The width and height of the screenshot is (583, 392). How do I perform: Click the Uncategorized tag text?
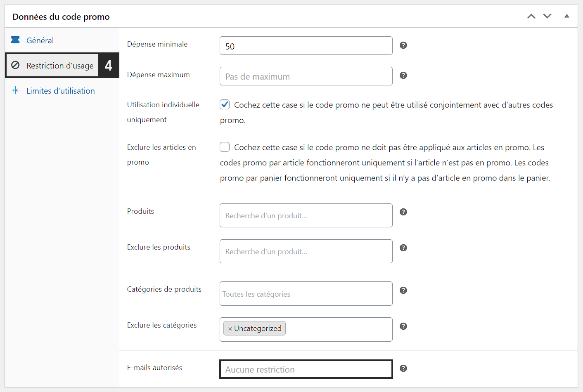(x=258, y=328)
